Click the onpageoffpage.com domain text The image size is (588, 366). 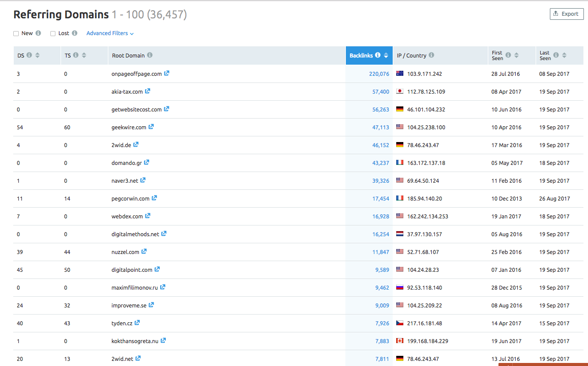136,74
